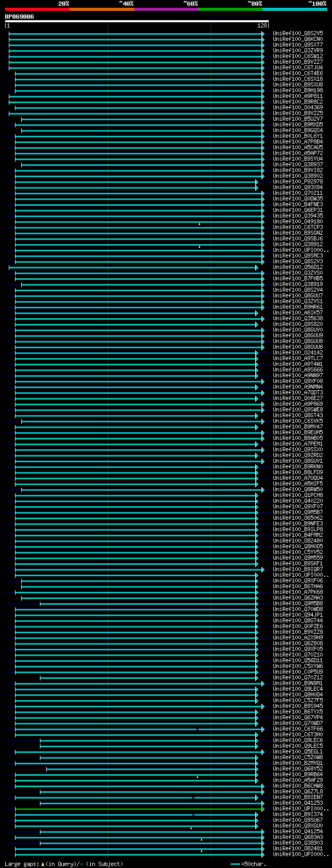Open hit UniRef100_C6TJU4
The width and height of the screenshot is (332, 868).
(298, 67)
